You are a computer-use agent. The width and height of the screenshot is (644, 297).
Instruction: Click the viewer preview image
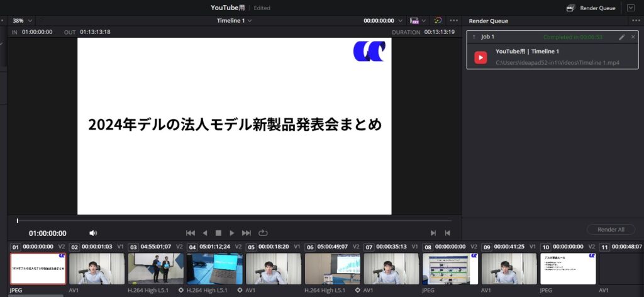point(235,126)
